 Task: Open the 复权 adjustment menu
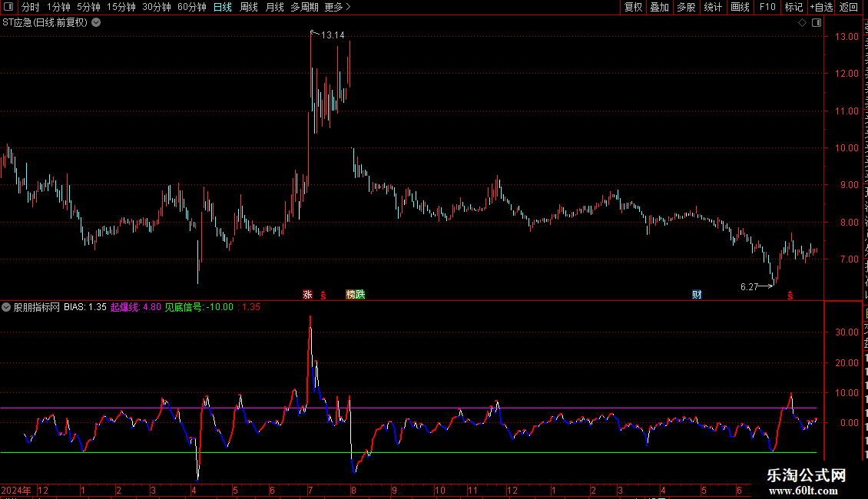pyautogui.click(x=633, y=7)
